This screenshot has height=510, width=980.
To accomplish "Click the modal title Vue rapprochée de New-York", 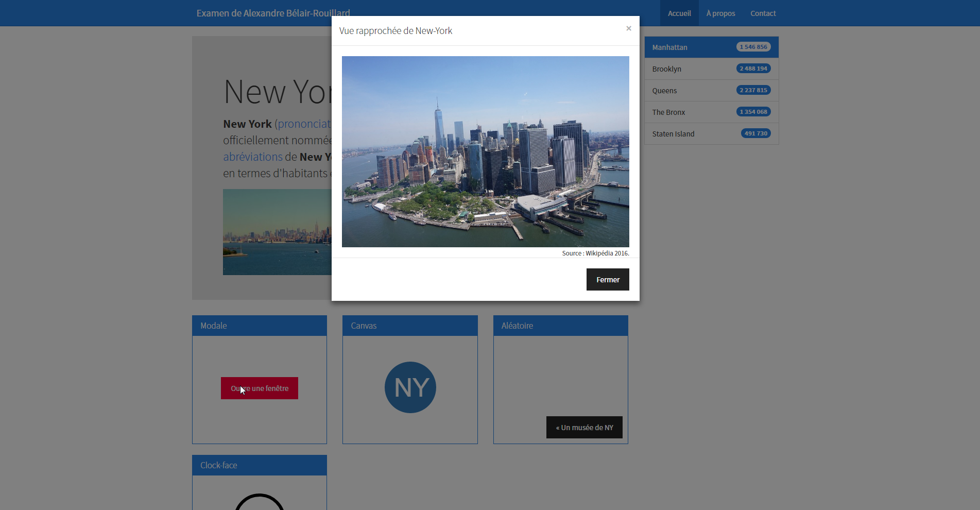I will pos(396,31).
